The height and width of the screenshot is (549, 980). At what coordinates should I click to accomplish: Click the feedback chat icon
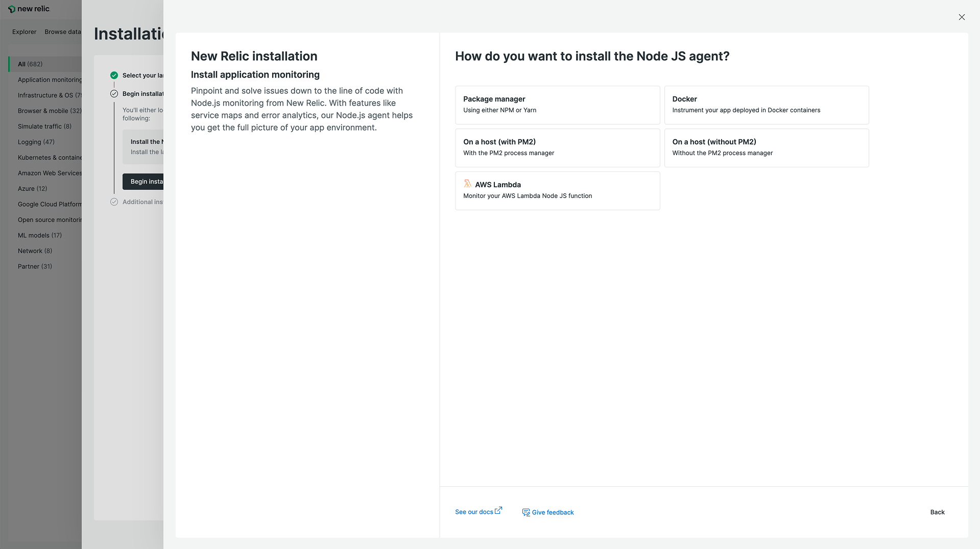point(526,512)
